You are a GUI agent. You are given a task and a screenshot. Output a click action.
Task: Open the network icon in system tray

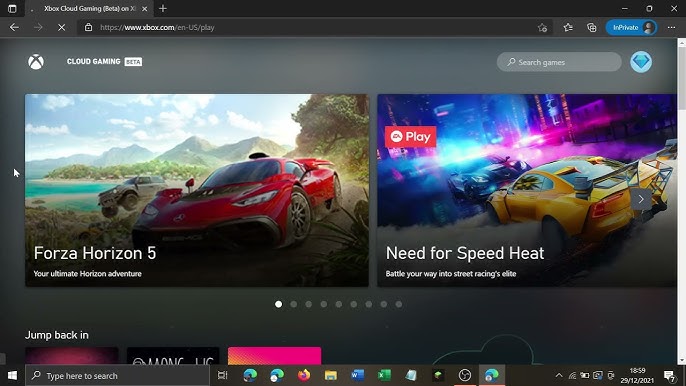pyautogui.click(x=572, y=375)
